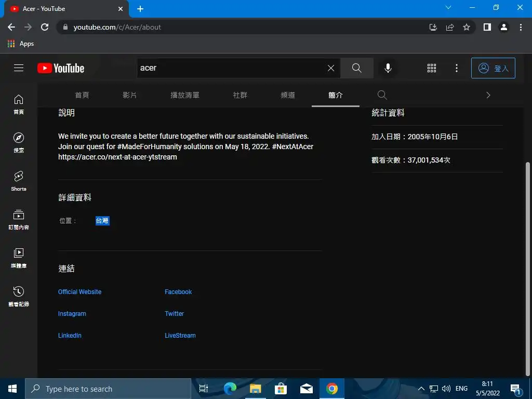Click the browser address bar
The height and width of the screenshot is (399, 532).
coord(244,27)
